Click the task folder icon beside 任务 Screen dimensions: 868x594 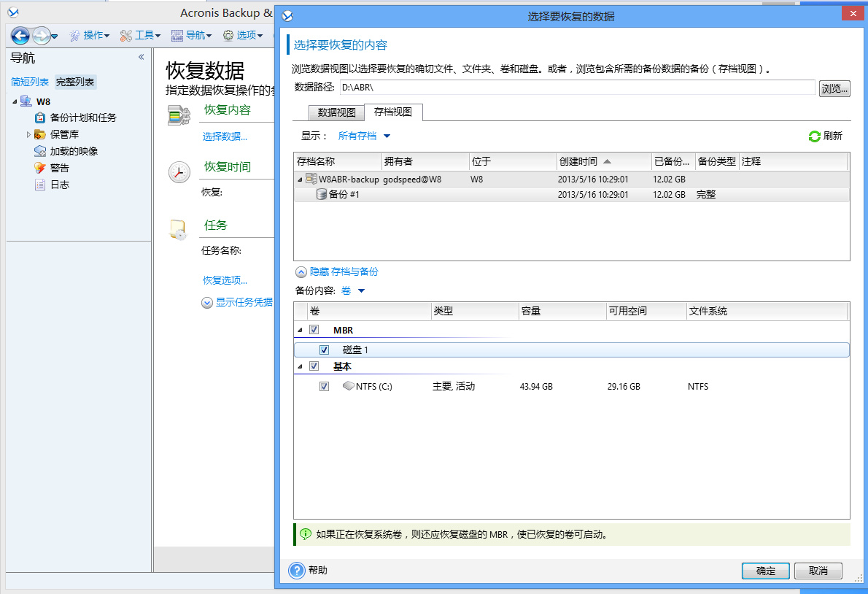[178, 230]
